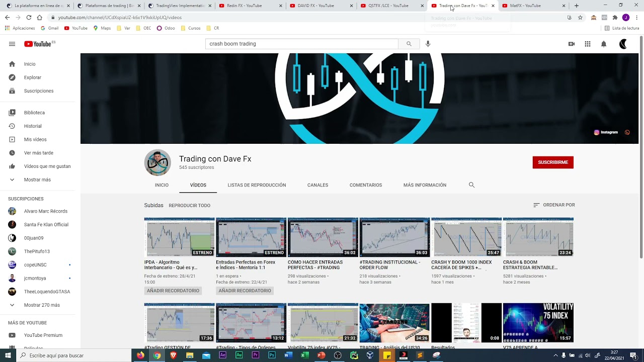Open COMO HACER ENTRADAS PERFECTAS thumbnail
Screen dimensions: 644x362
323,237
